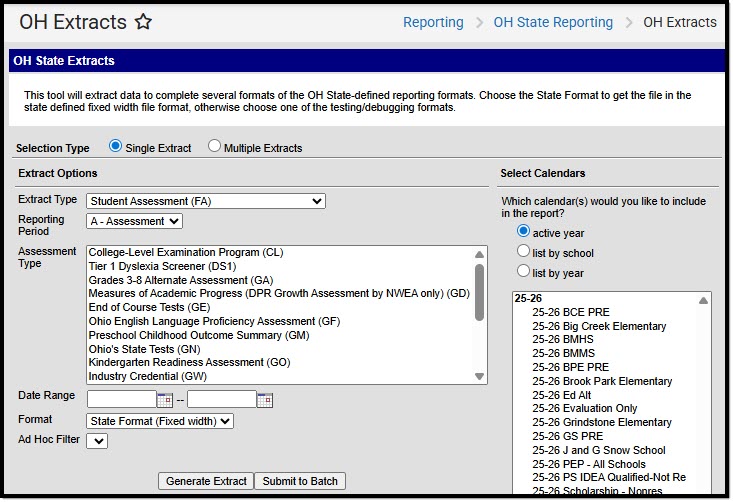The height and width of the screenshot is (502, 733).
Task: Open the start date calendar picker icon
Action: [x=165, y=400]
